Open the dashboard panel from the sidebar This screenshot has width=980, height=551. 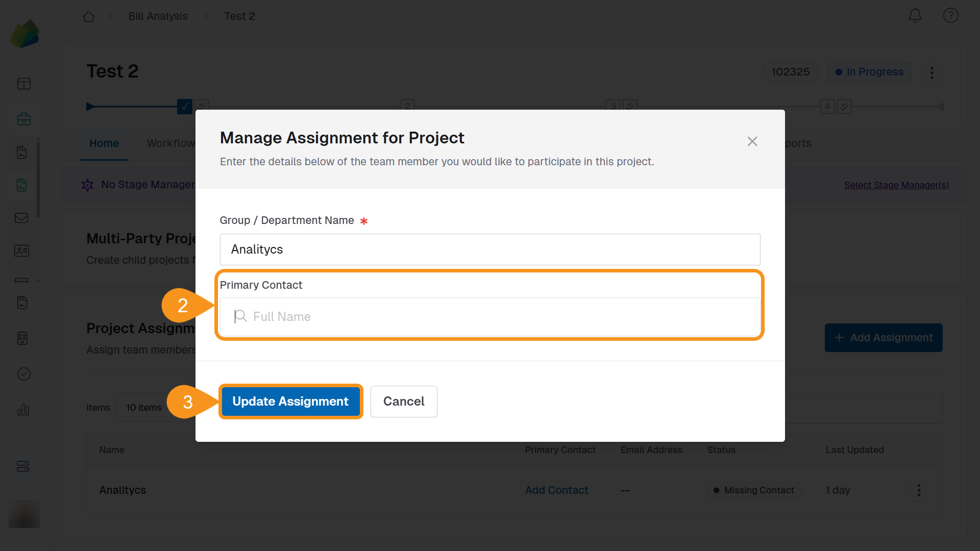coord(24,83)
